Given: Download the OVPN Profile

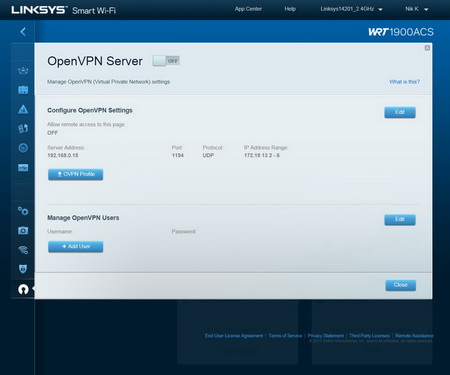Looking at the screenshot, I should (75, 174).
